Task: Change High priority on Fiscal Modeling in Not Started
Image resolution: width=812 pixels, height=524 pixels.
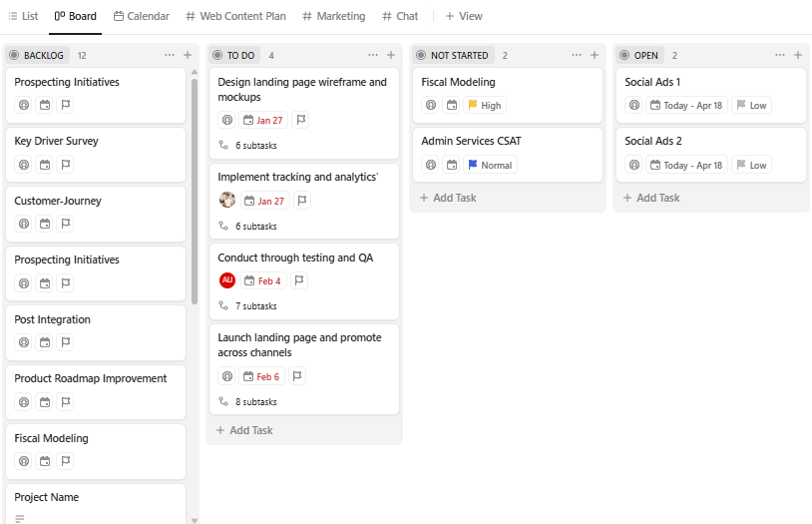Action: tap(485, 105)
